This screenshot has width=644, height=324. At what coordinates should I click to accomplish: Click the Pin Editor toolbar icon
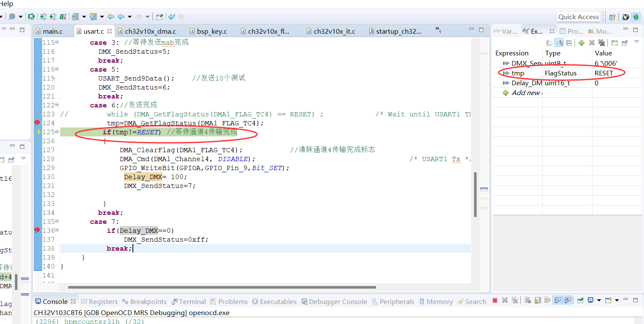pyautogui.click(x=159, y=17)
